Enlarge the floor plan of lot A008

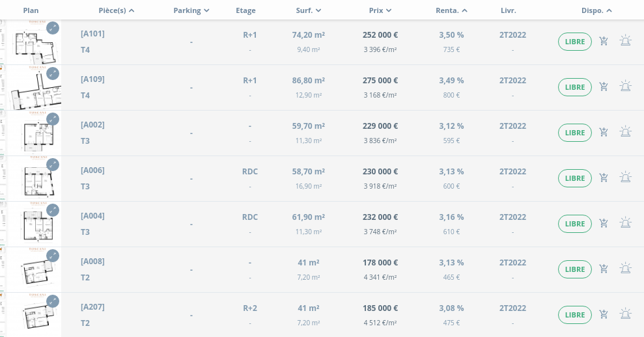(53, 256)
